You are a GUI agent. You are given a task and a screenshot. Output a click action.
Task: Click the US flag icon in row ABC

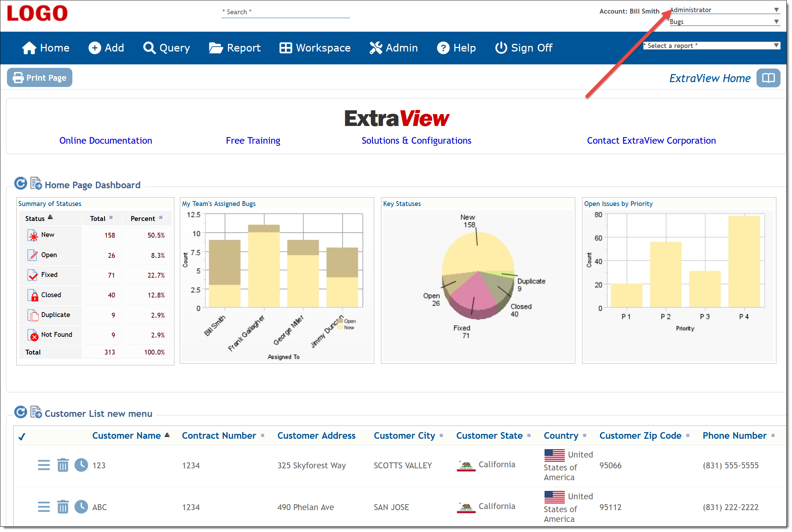pos(554,497)
